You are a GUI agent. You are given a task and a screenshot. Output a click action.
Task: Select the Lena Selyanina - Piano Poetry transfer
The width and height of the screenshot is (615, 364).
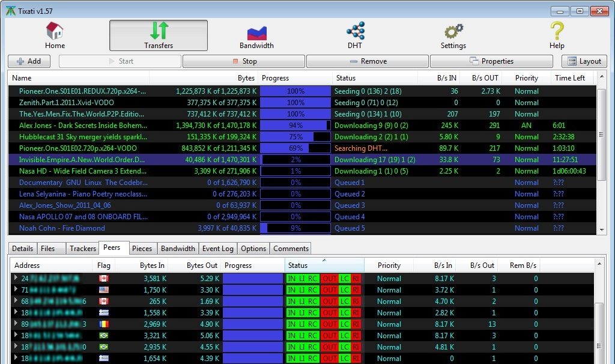(x=302, y=194)
